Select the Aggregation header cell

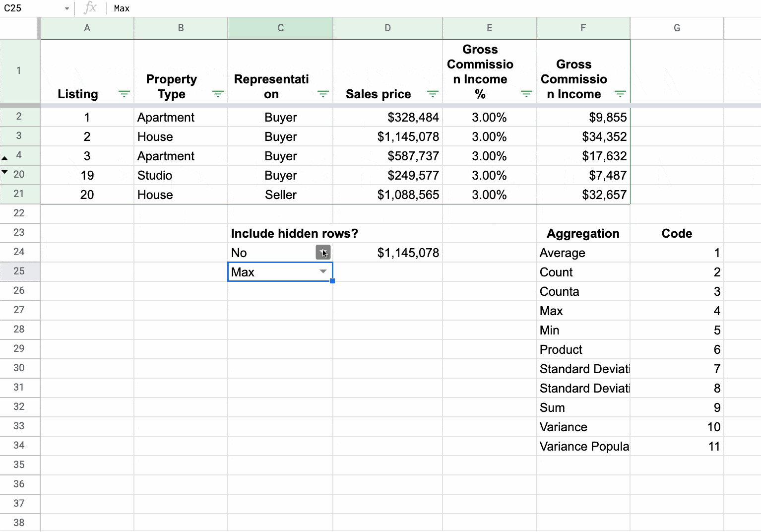tap(583, 234)
